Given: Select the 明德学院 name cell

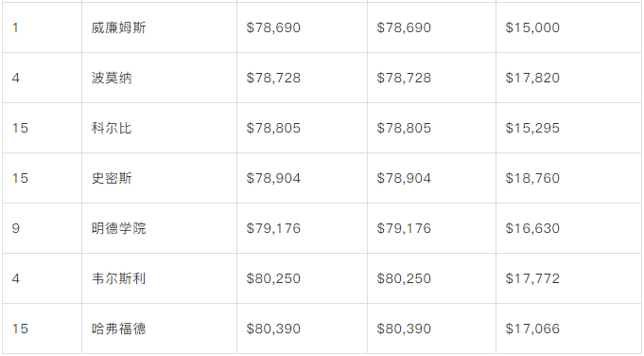Looking at the screenshot, I should [x=160, y=228].
